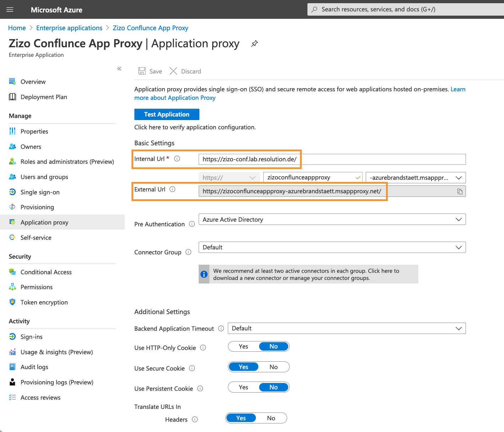This screenshot has width=504, height=432.
Task: Discard the unsaved changes
Action: click(x=185, y=71)
